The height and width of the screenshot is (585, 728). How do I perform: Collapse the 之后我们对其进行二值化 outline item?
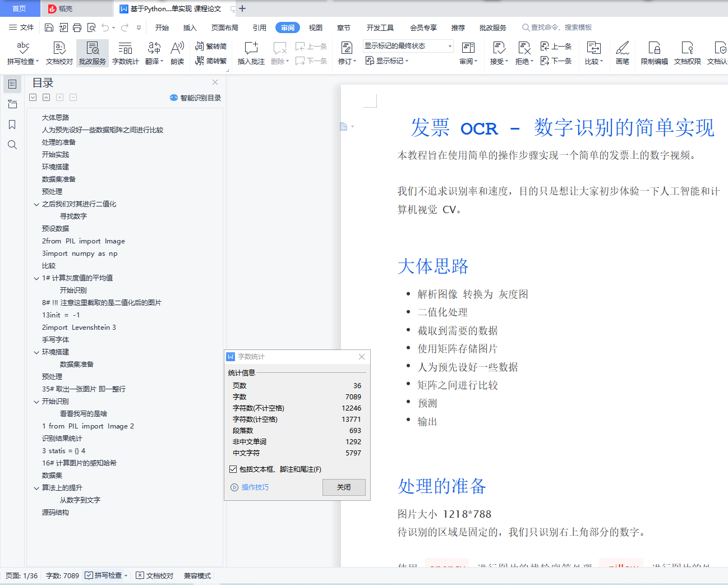pos(36,205)
